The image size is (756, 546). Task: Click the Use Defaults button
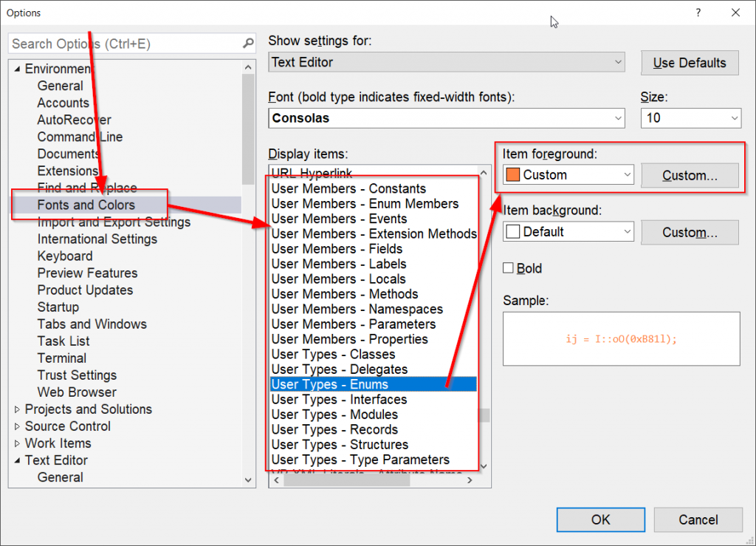(x=690, y=63)
